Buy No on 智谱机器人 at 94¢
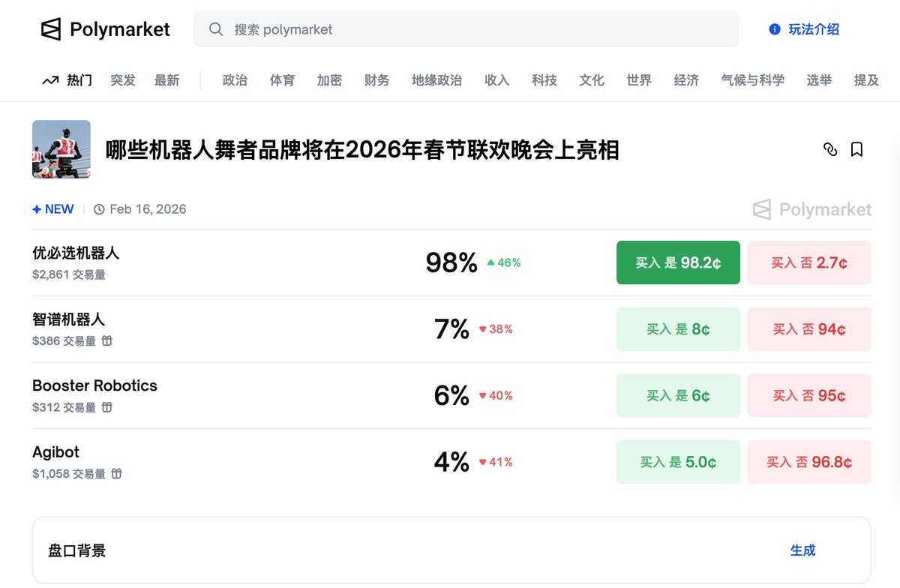The height and width of the screenshot is (588, 900). [809, 329]
